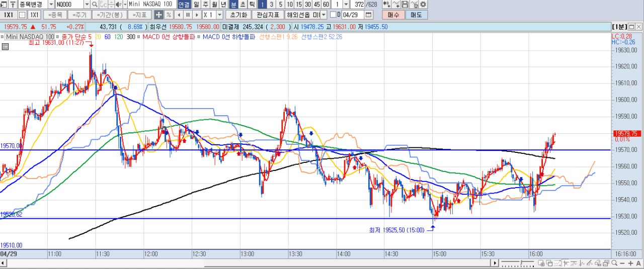Open the =종목 settings menu
Image resolution: width=644 pixels, height=269 pixels.
tap(56, 15)
